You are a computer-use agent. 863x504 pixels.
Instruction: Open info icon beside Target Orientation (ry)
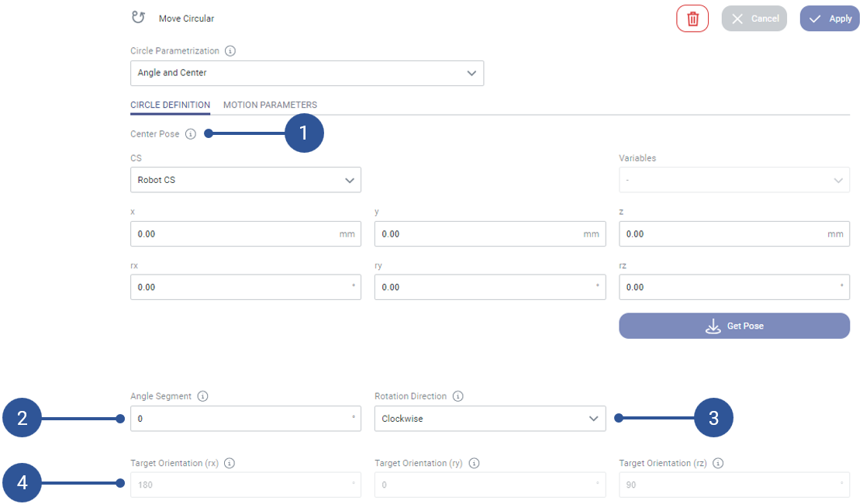point(474,463)
